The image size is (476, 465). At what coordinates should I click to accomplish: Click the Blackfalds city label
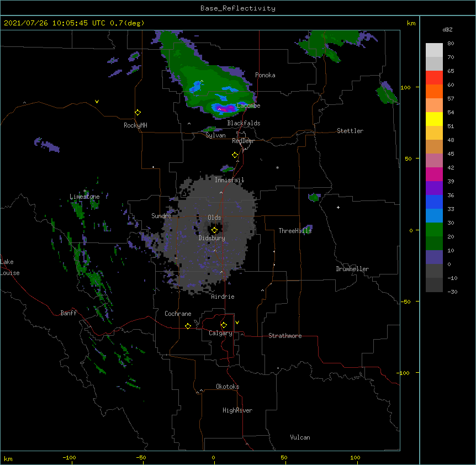tap(244, 123)
